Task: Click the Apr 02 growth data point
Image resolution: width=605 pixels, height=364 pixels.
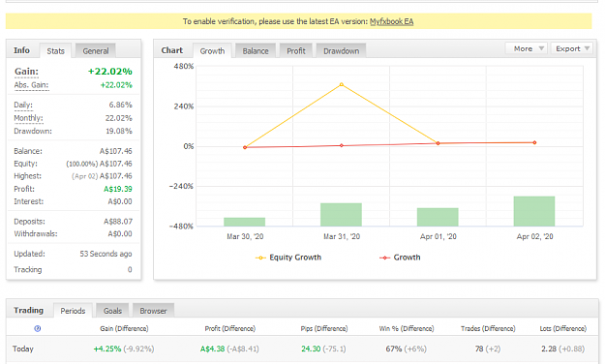Action: 534,143
